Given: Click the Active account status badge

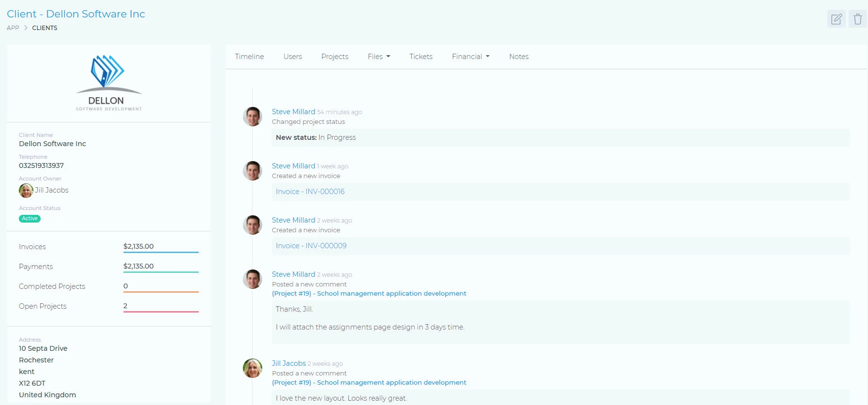Looking at the screenshot, I should (30, 219).
